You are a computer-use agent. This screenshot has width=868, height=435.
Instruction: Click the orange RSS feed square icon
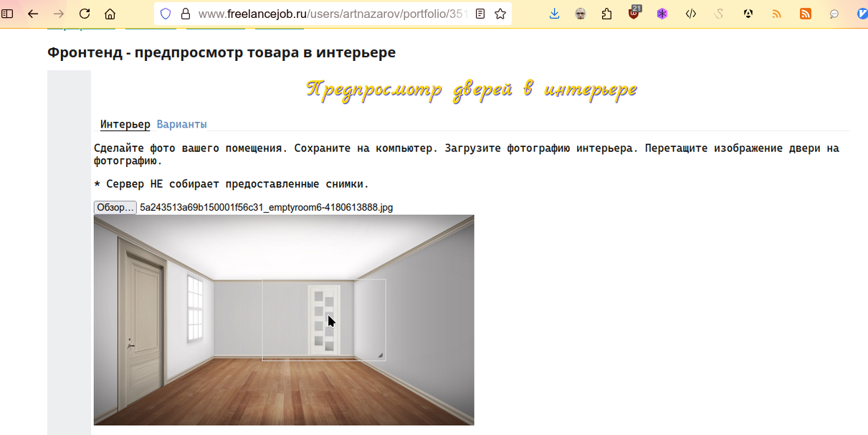tap(806, 14)
